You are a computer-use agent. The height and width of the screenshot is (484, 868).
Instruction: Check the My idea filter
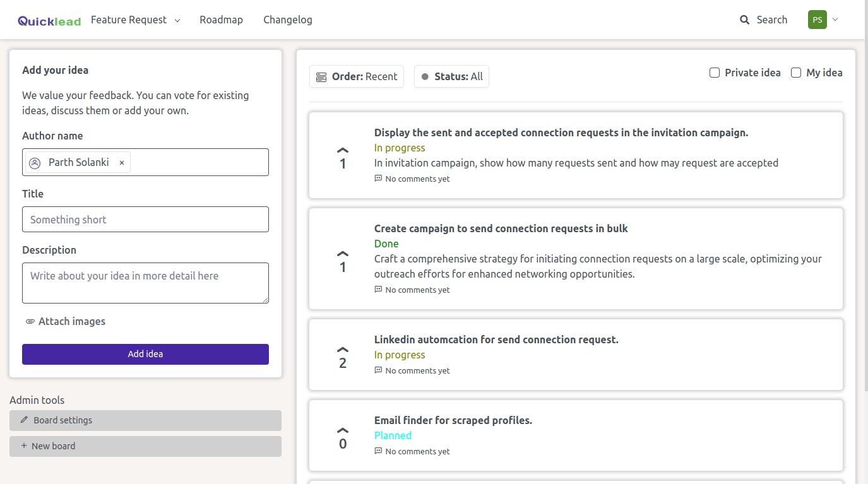pos(796,73)
